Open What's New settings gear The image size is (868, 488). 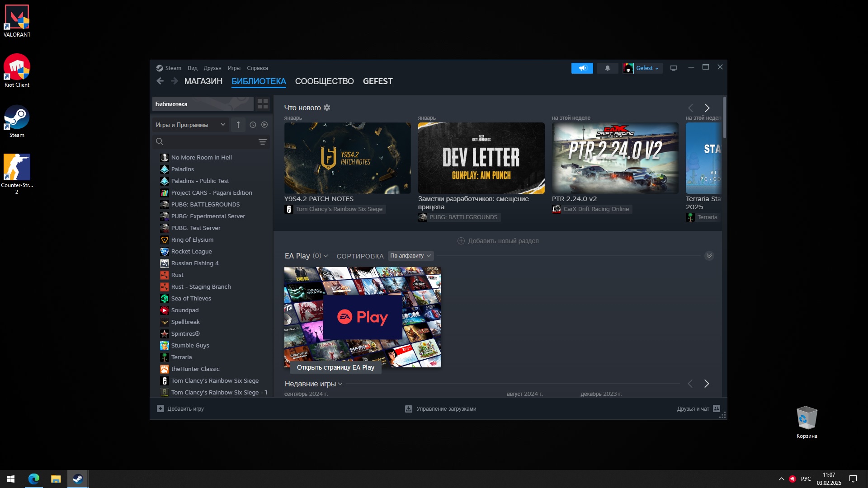(x=327, y=108)
